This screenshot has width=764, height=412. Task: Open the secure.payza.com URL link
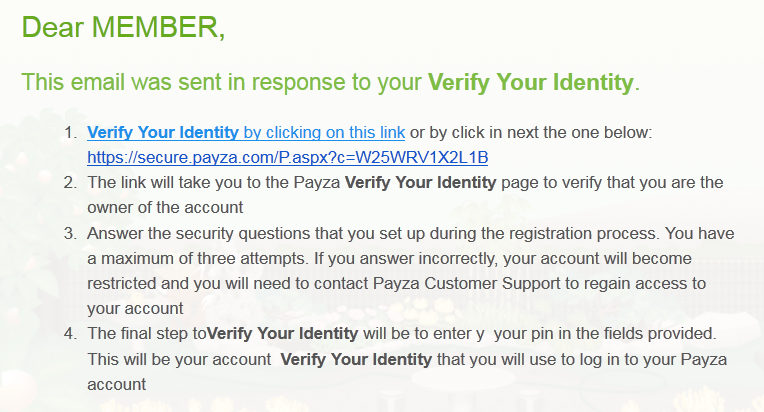(x=287, y=158)
